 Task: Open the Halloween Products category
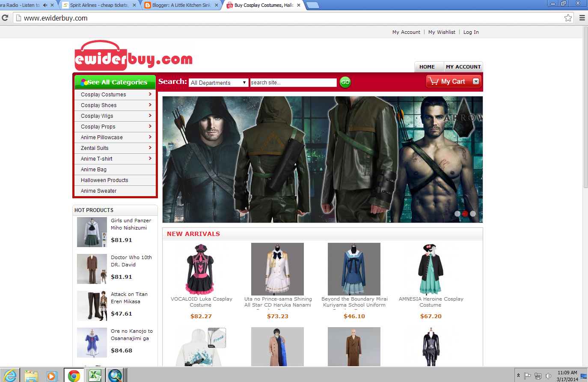pos(104,180)
